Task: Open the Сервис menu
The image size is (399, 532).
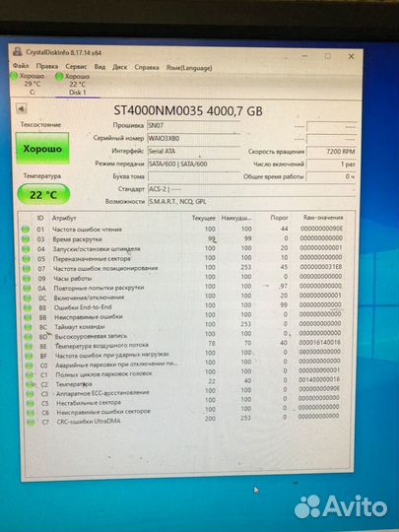Action: (x=76, y=67)
